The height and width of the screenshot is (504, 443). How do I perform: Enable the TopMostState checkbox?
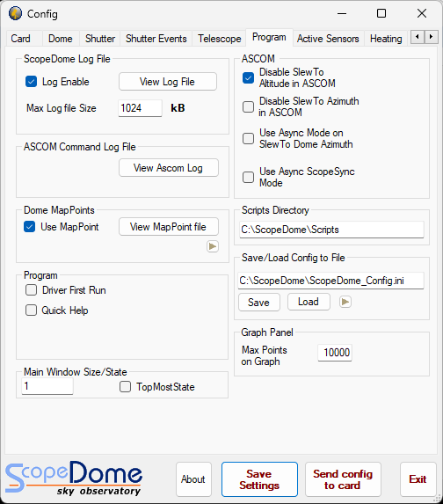126,387
